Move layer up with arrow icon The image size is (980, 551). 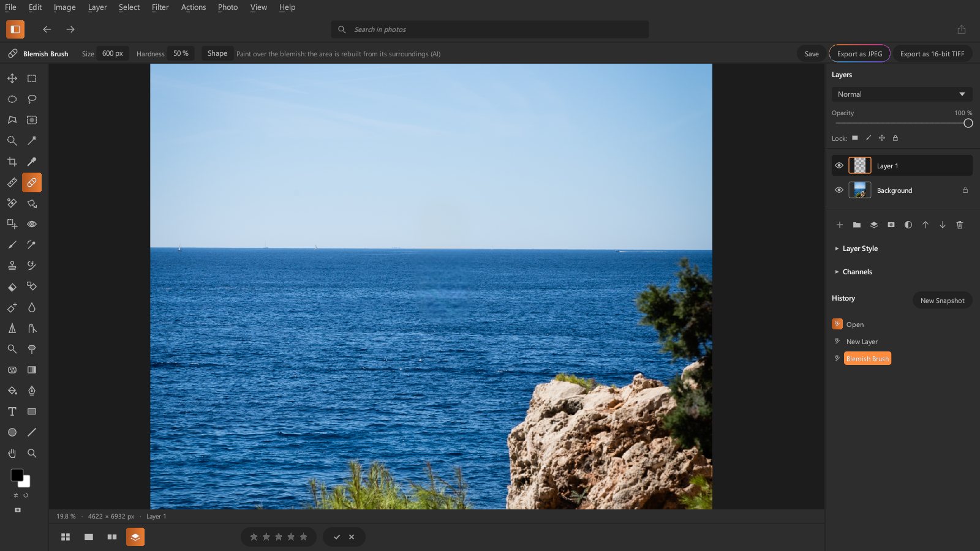925,225
